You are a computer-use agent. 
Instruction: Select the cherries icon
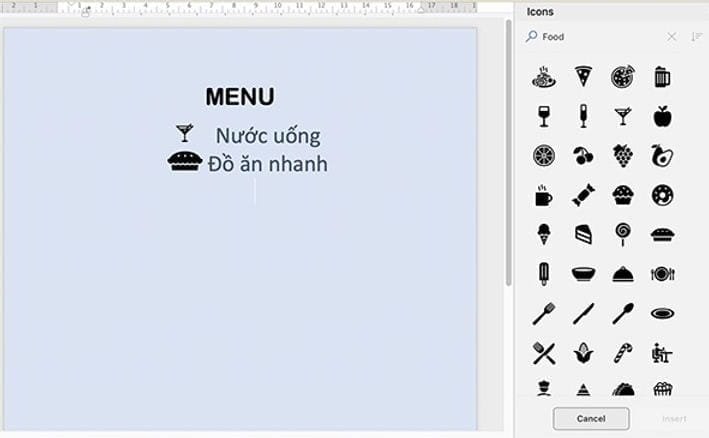(x=583, y=156)
